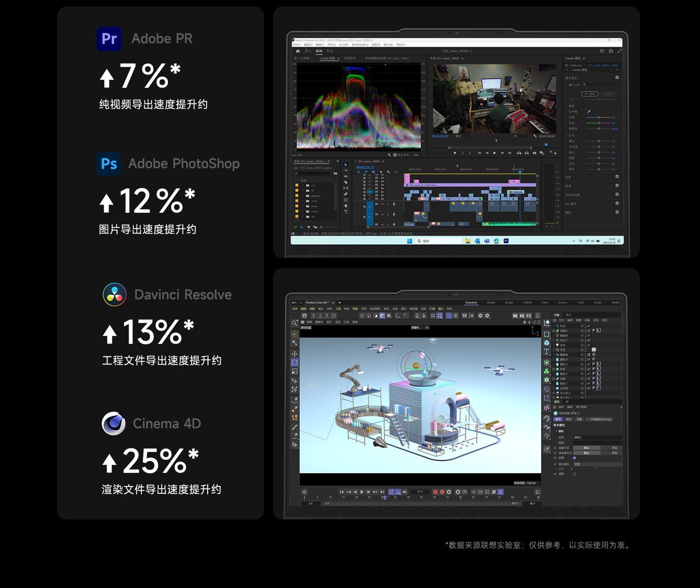The image size is (700, 588).
Task: Click Play in Cinema 4D timeline controls
Action: pyautogui.click(x=362, y=492)
